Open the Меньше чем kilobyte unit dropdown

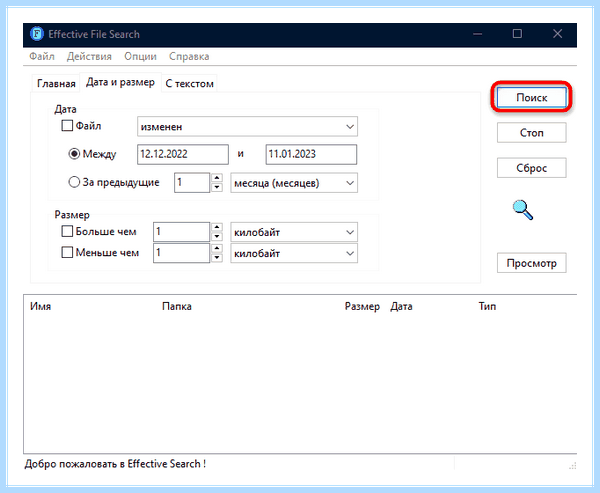294,253
